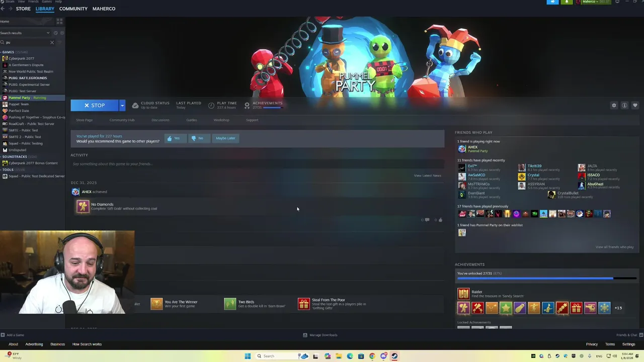Open the Support link
The height and width of the screenshot is (362, 644).
coord(252,120)
